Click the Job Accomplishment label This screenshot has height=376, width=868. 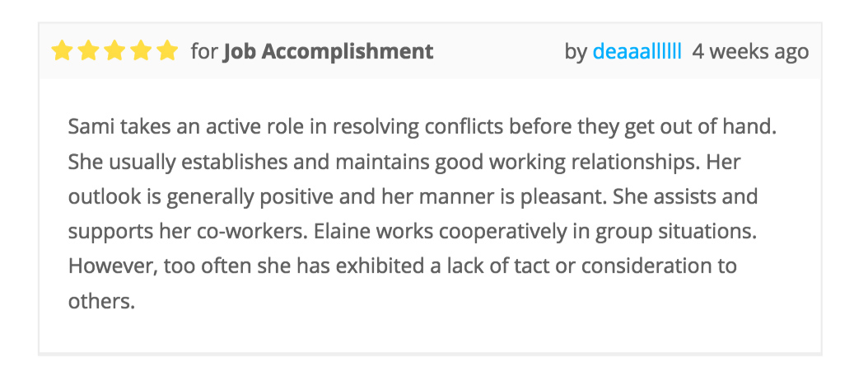[x=329, y=52]
